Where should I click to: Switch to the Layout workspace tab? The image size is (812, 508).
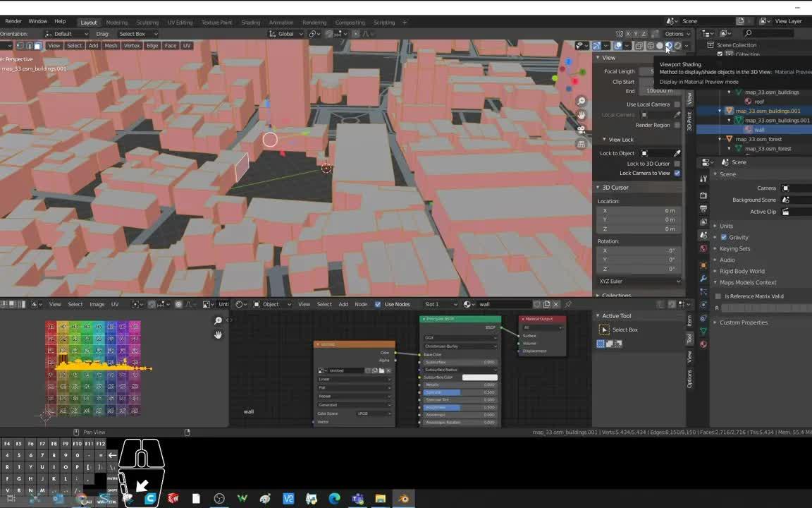coord(88,22)
